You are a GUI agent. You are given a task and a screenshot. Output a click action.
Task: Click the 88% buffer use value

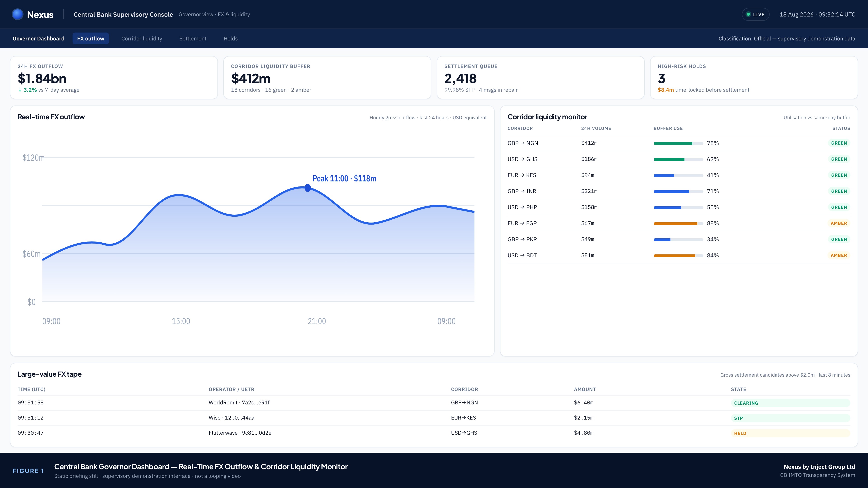tap(713, 223)
